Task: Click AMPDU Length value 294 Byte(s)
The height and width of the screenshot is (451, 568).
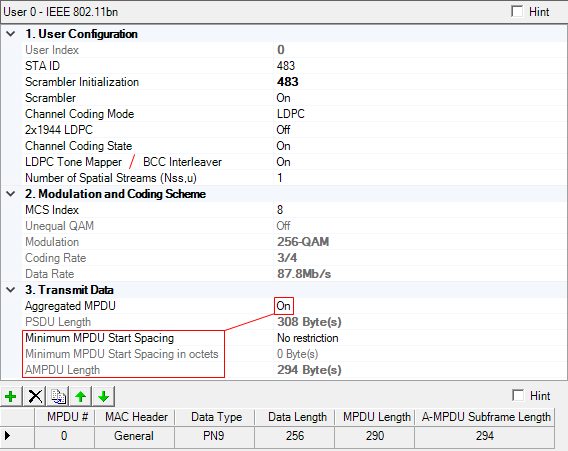Action: pyautogui.click(x=309, y=370)
